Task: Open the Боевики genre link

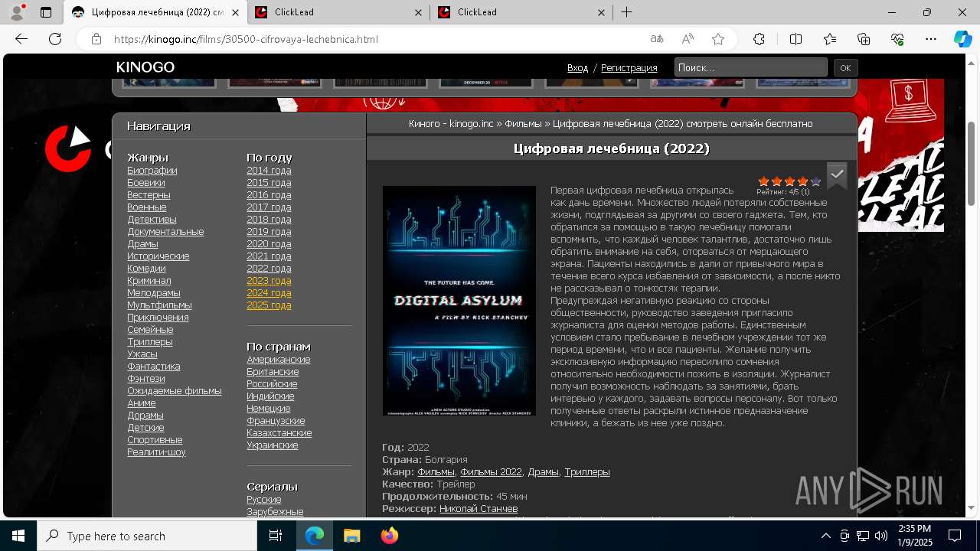Action: point(145,182)
